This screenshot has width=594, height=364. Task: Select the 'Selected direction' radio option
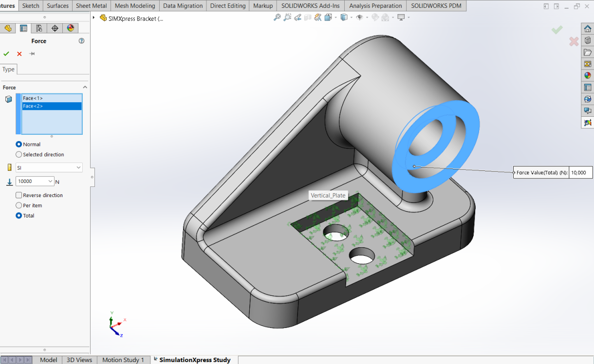pos(19,154)
